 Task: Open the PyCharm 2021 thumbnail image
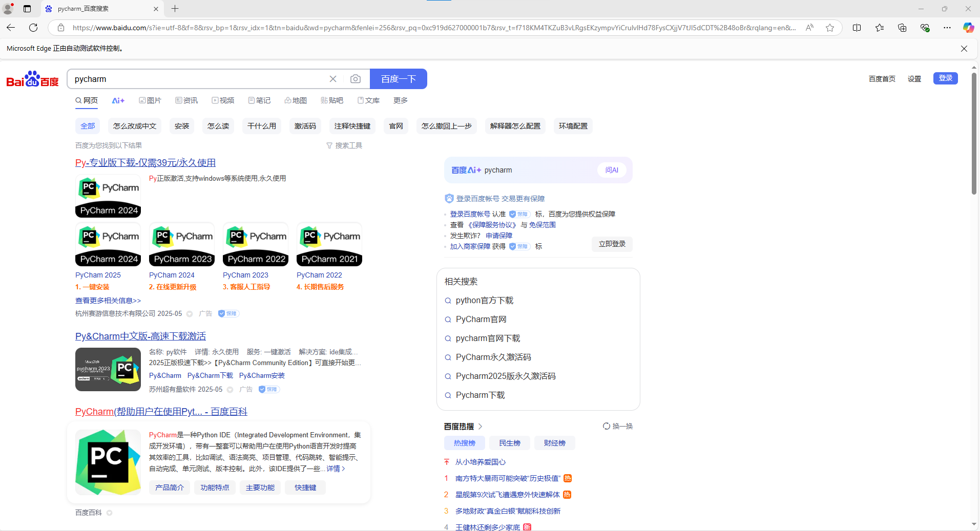point(329,244)
